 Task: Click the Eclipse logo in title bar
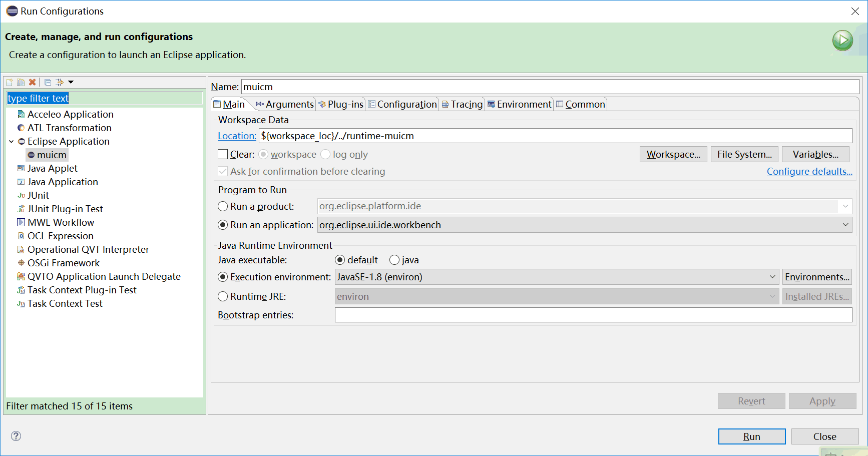click(12, 11)
